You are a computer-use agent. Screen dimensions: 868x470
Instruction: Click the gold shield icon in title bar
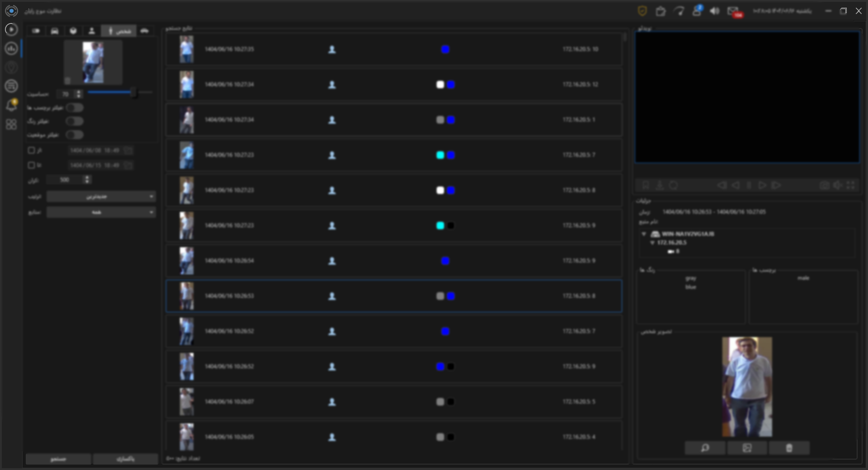pos(642,11)
